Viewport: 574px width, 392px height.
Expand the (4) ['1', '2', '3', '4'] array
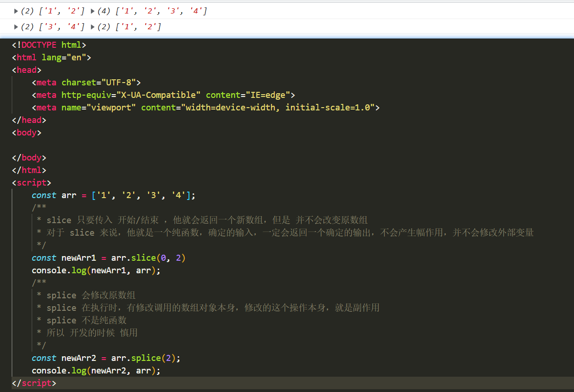[93, 11]
